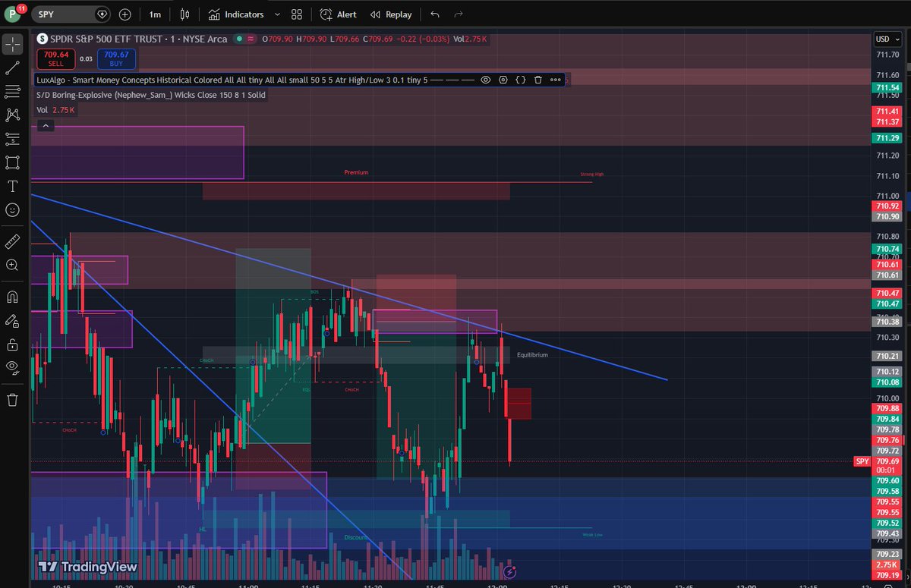The width and height of the screenshot is (911, 588).
Task: Select the crosshair cursor tool
Action: tap(12, 44)
